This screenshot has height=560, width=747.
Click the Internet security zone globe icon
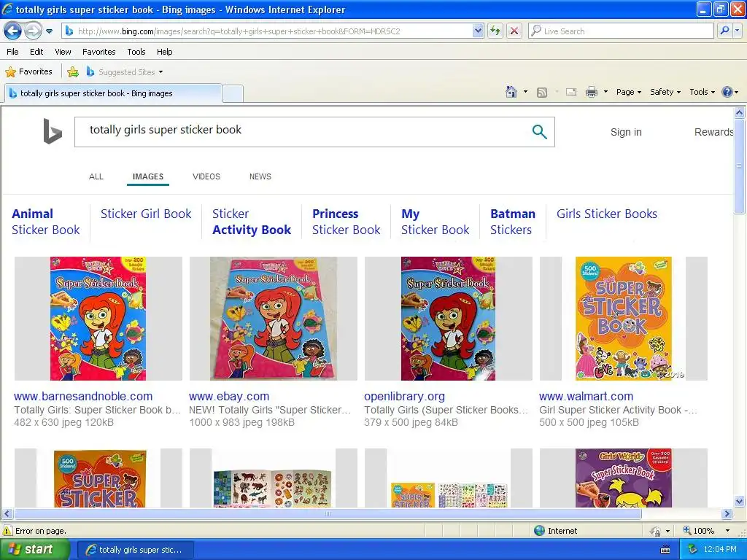tap(539, 531)
